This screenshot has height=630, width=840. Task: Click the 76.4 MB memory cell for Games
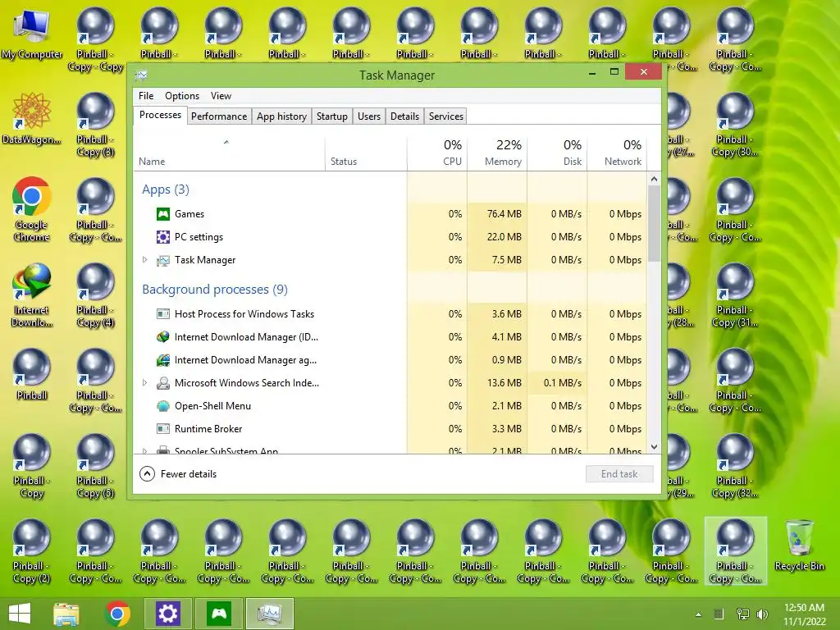pos(497,214)
